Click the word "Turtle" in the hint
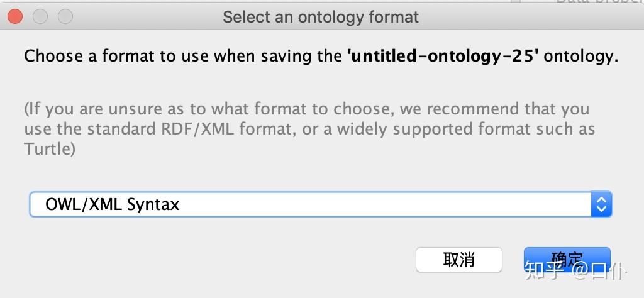Screen dimensions: 644x298 (48, 149)
